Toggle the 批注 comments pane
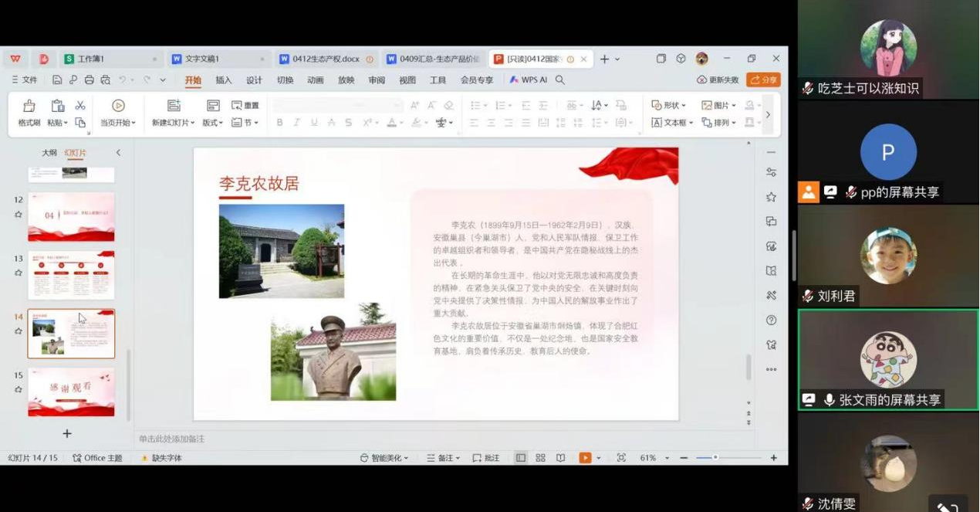This screenshot has height=512, width=980. coord(486,458)
